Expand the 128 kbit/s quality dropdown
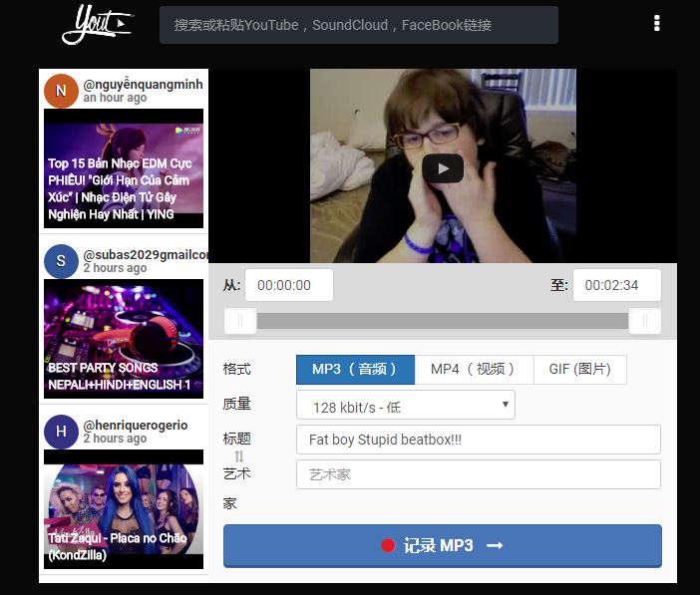700x595 pixels. (405, 406)
